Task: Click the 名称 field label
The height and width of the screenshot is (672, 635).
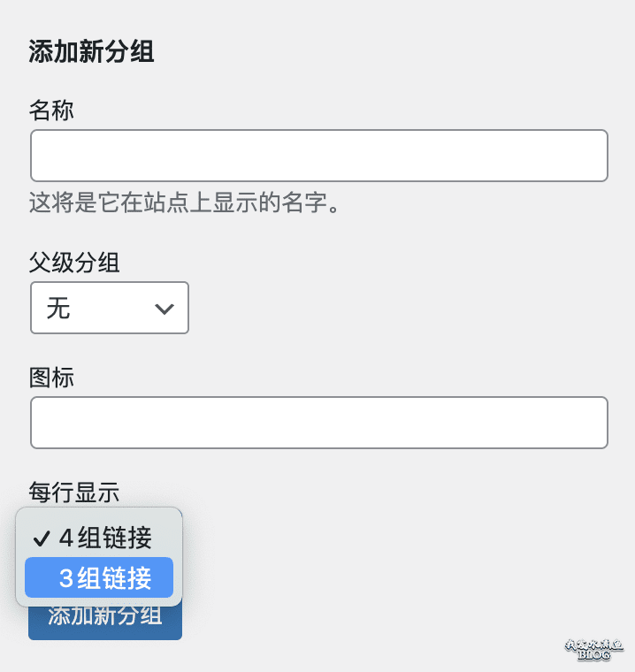Action: (51, 111)
